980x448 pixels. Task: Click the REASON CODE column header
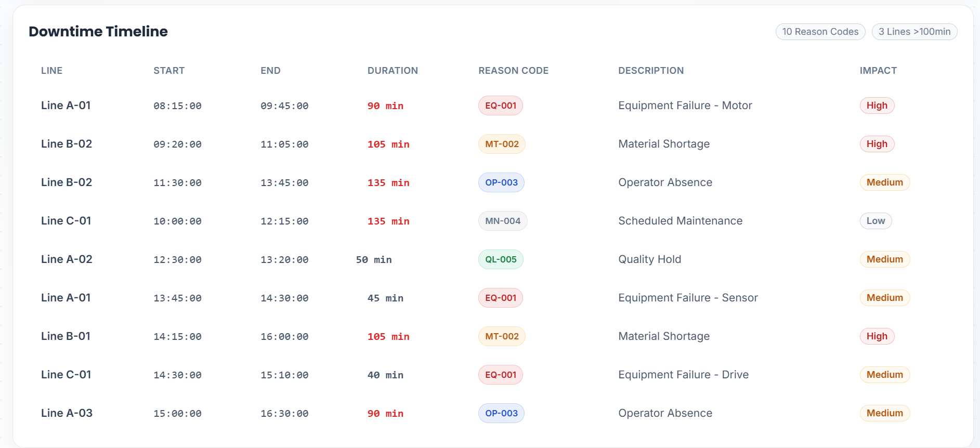point(513,71)
